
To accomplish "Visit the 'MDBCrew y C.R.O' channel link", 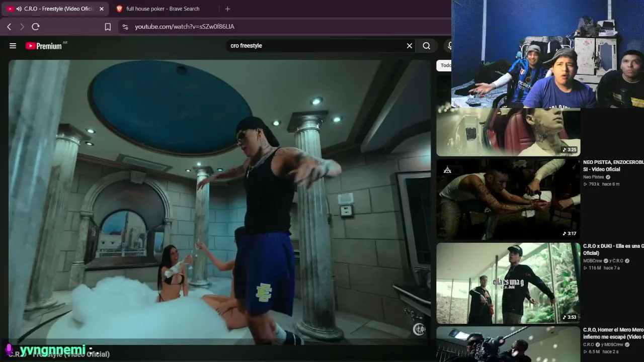I will tap(606, 261).
